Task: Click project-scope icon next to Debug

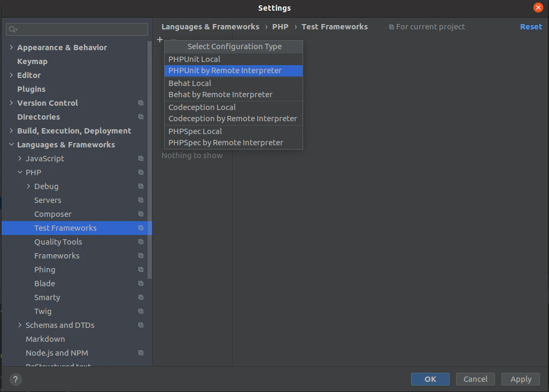Action: tap(141, 186)
